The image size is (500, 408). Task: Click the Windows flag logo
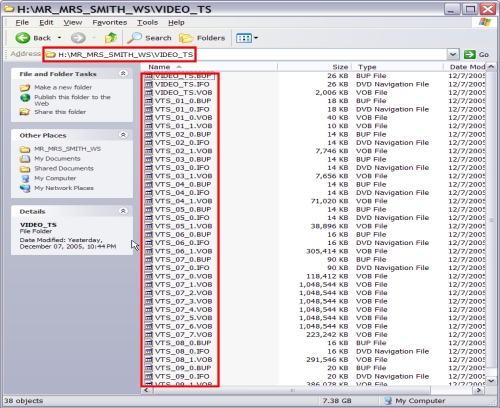click(x=485, y=22)
